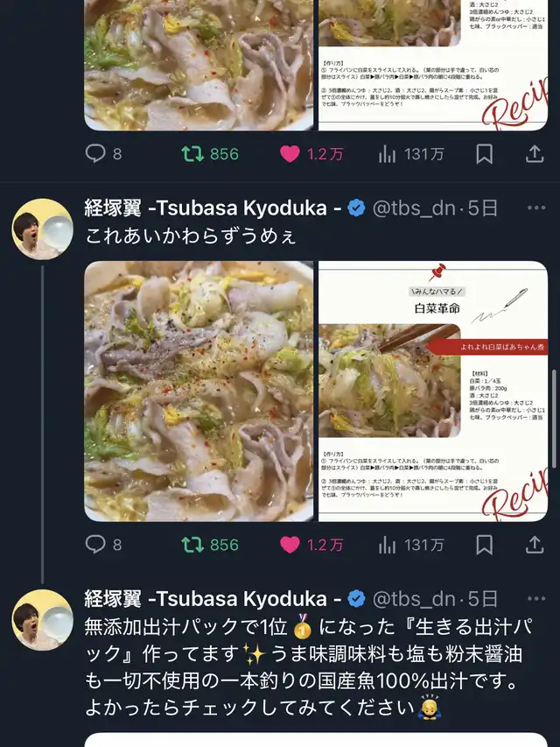Open profile avatar on bottom tweet

[42, 620]
